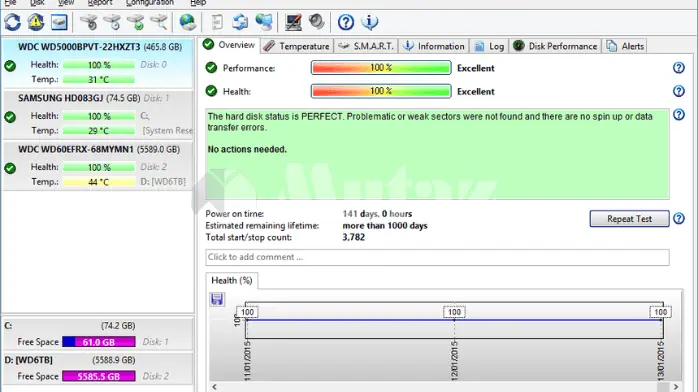This screenshot has width=698, height=392.
Task: Switch to the Alerts tab
Action: click(x=625, y=46)
